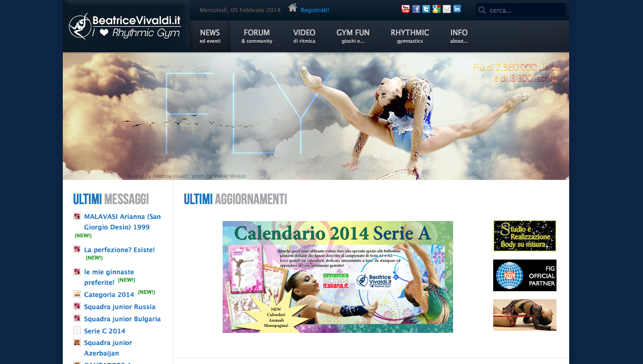The width and height of the screenshot is (643, 364).
Task: Click the FLY gymnast header banner
Action: [316, 116]
